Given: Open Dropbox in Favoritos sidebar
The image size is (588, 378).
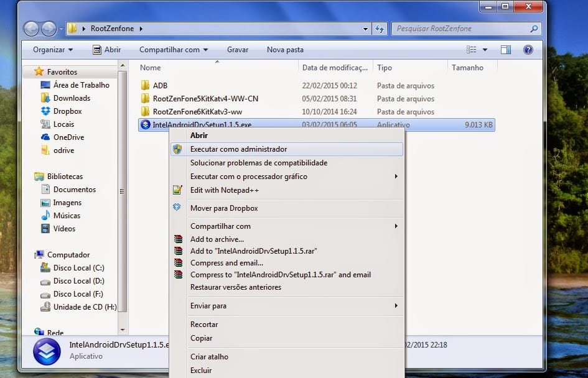Looking at the screenshot, I should tap(67, 111).
